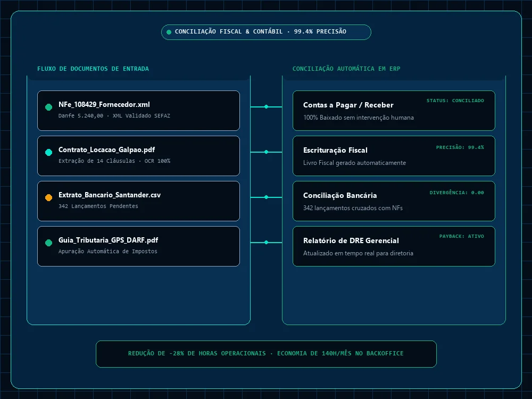This screenshot has width=532, height=399.
Task: Click the PAYBACK: ATIVO label
Action: pyautogui.click(x=462, y=236)
